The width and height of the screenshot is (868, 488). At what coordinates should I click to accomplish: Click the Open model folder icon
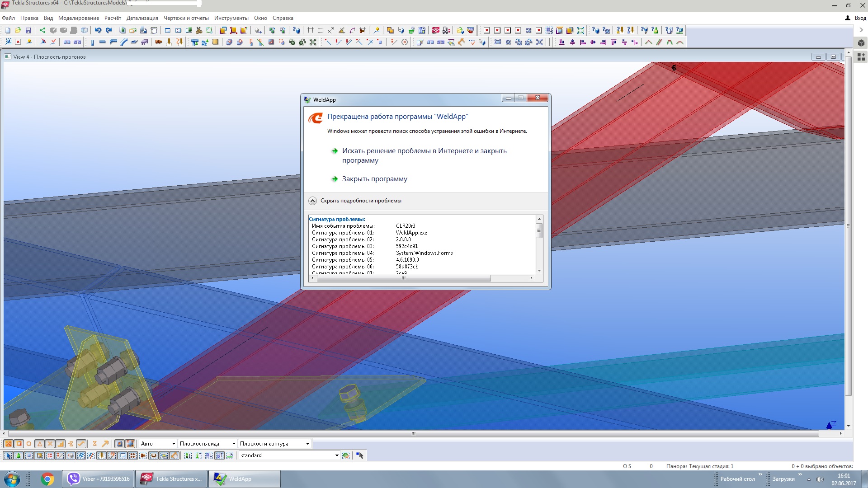point(18,30)
